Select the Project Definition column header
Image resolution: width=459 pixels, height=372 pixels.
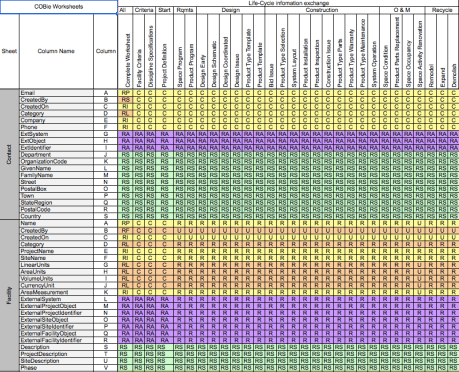click(164, 51)
